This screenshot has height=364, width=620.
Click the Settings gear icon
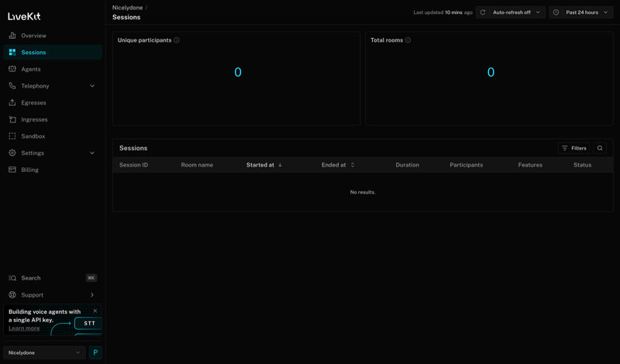(12, 153)
